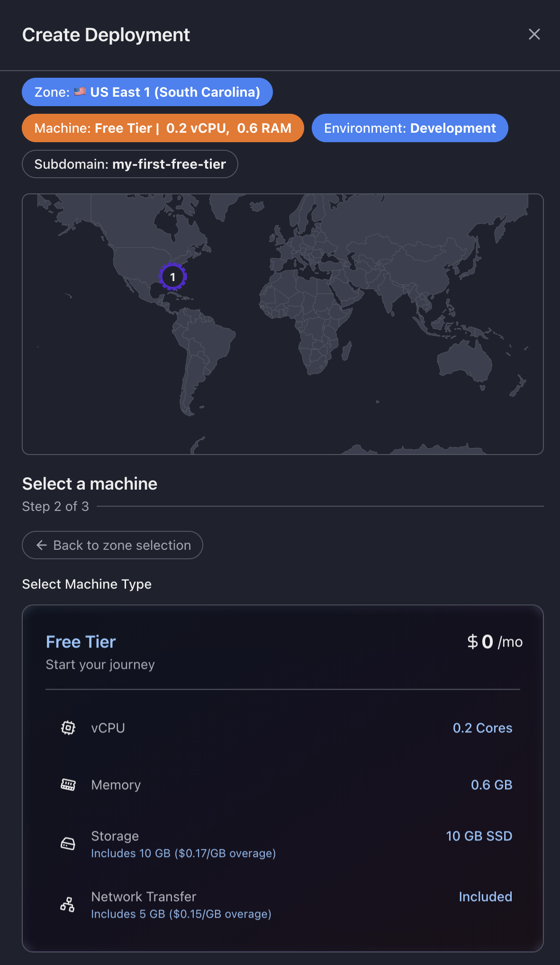Click the back arrow icon

pyautogui.click(x=42, y=545)
